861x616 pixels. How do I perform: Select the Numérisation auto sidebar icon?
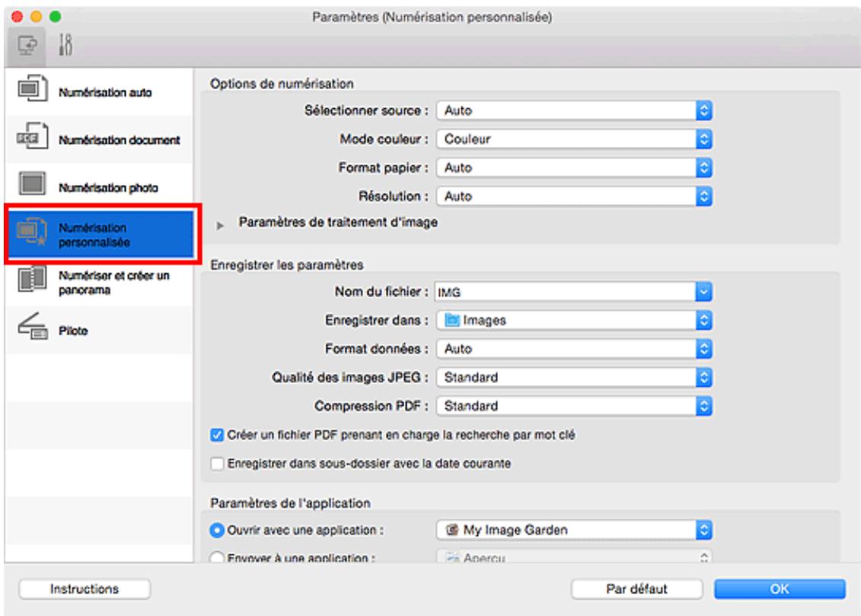pos(30,86)
